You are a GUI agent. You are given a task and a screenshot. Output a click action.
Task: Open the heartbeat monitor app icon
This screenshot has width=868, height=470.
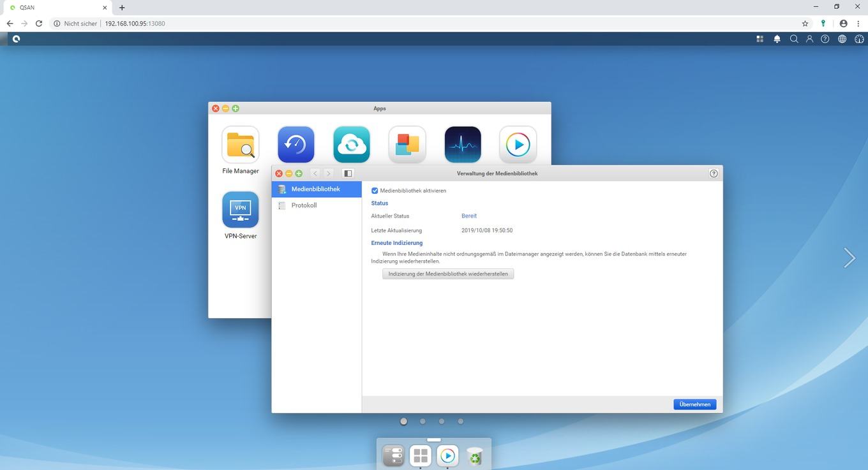[463, 145]
